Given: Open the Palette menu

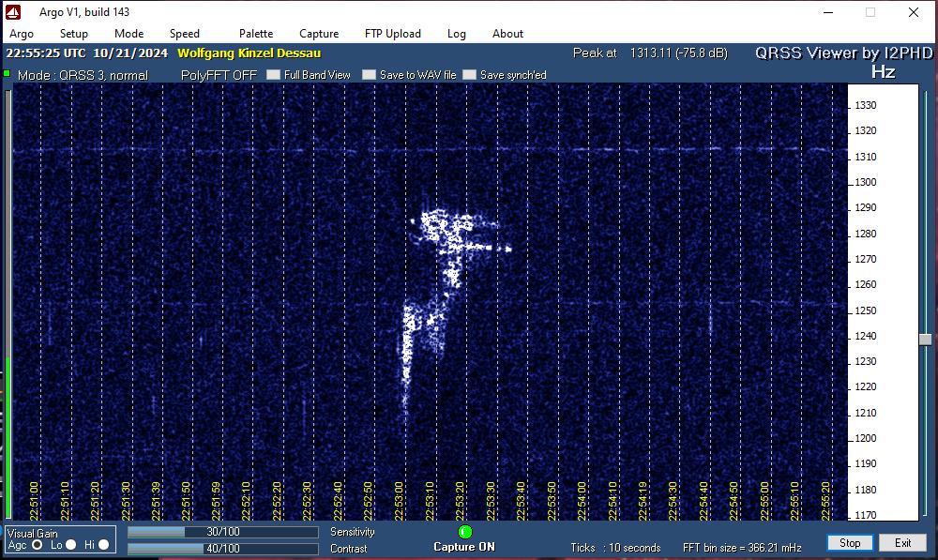Looking at the screenshot, I should [256, 34].
